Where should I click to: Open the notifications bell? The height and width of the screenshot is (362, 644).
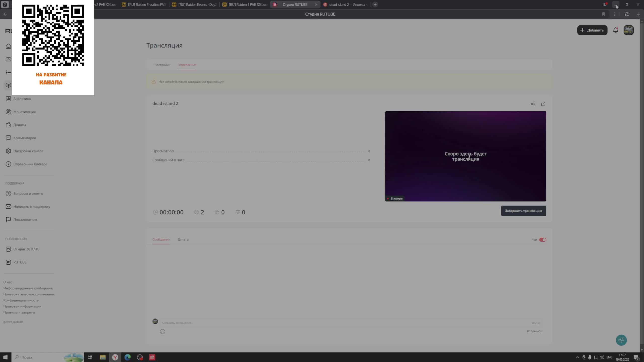615,30
